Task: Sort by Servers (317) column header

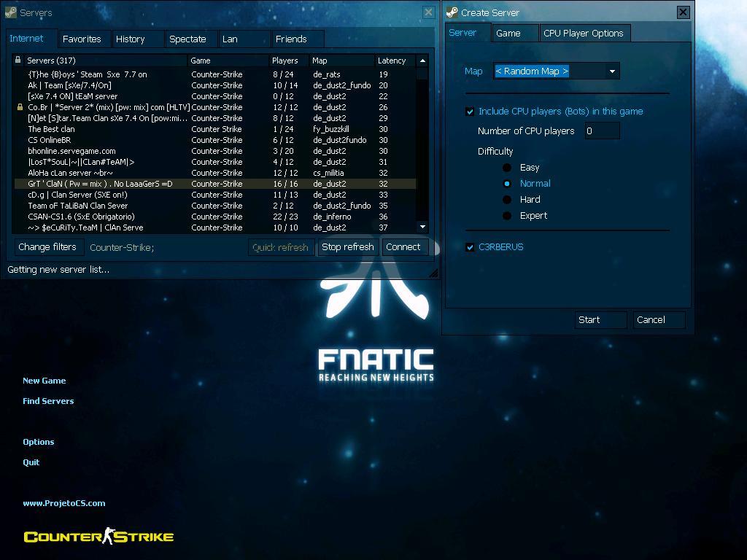Action: tap(105, 61)
